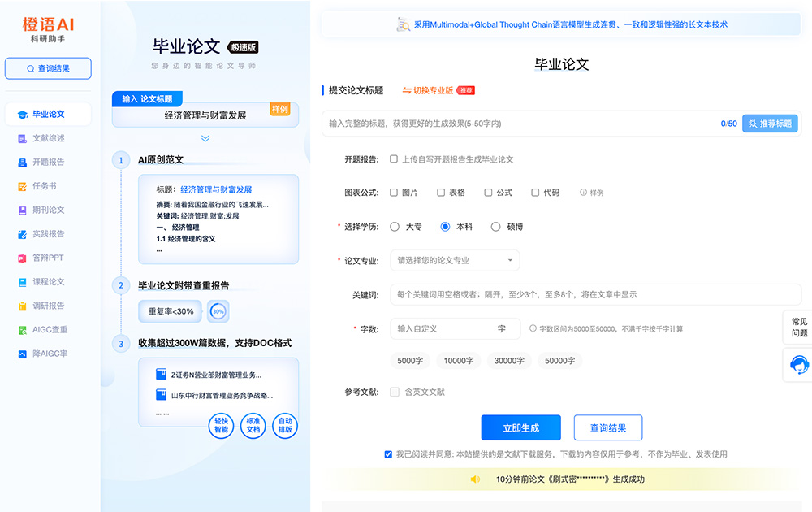The image size is (812, 512).
Task: Choose the 10000字 word count preset
Action: [x=458, y=361]
